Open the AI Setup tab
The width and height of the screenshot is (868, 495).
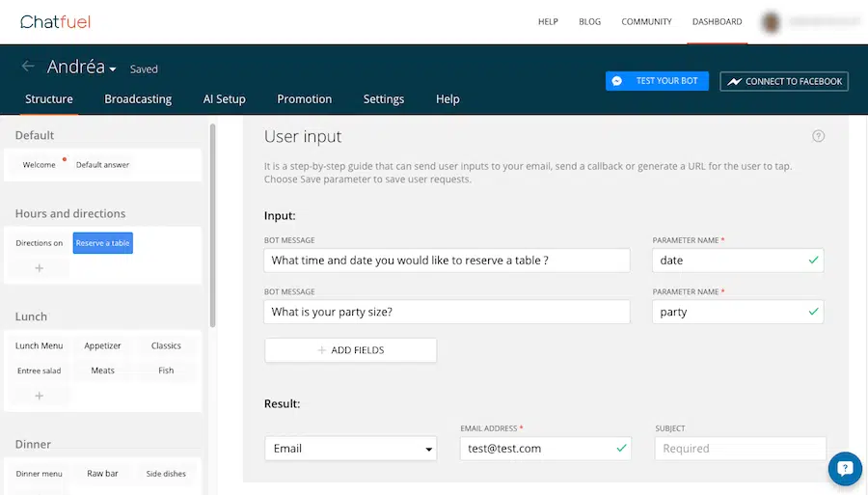tap(224, 98)
